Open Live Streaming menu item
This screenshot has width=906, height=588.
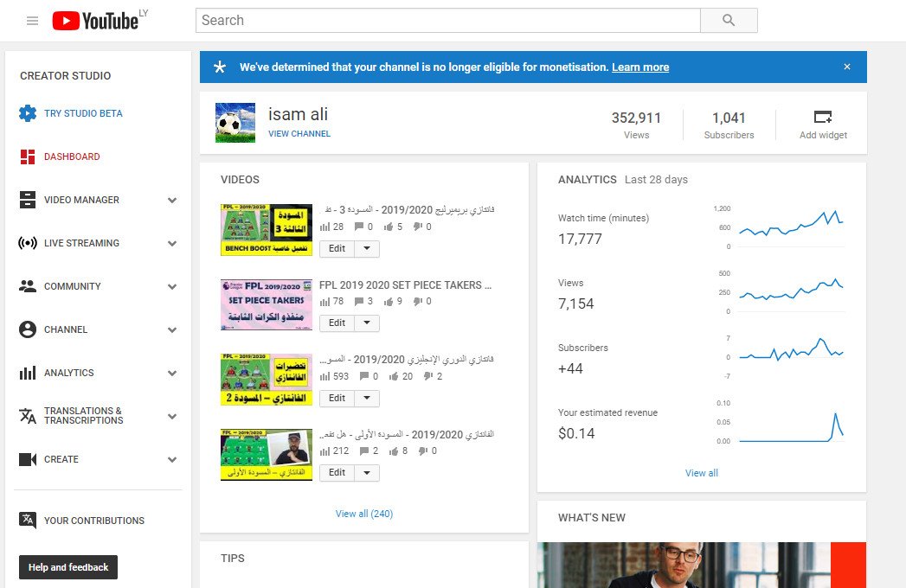click(x=81, y=243)
